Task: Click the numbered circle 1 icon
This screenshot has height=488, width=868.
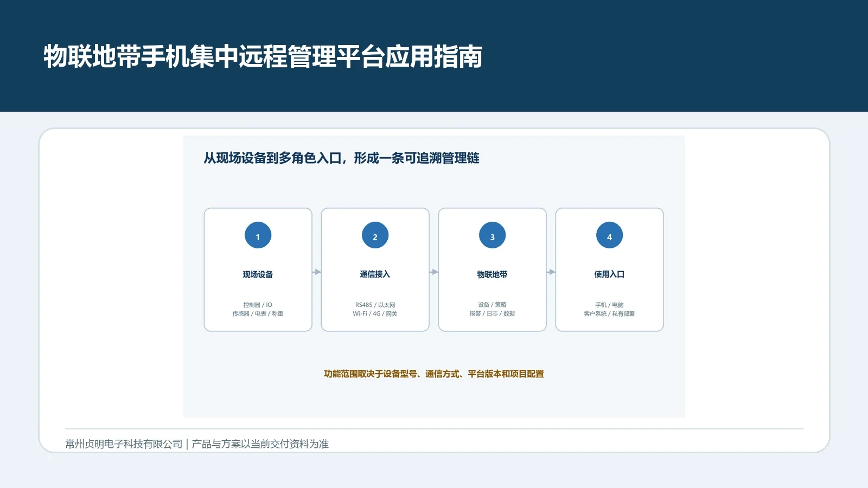Action: pyautogui.click(x=258, y=235)
